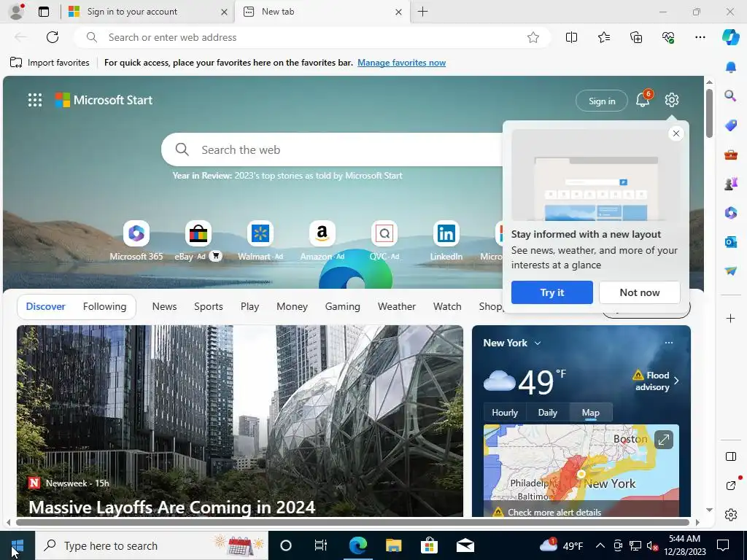747x560 pixels.
Task: Click Import favorites button
Action: 50,63
